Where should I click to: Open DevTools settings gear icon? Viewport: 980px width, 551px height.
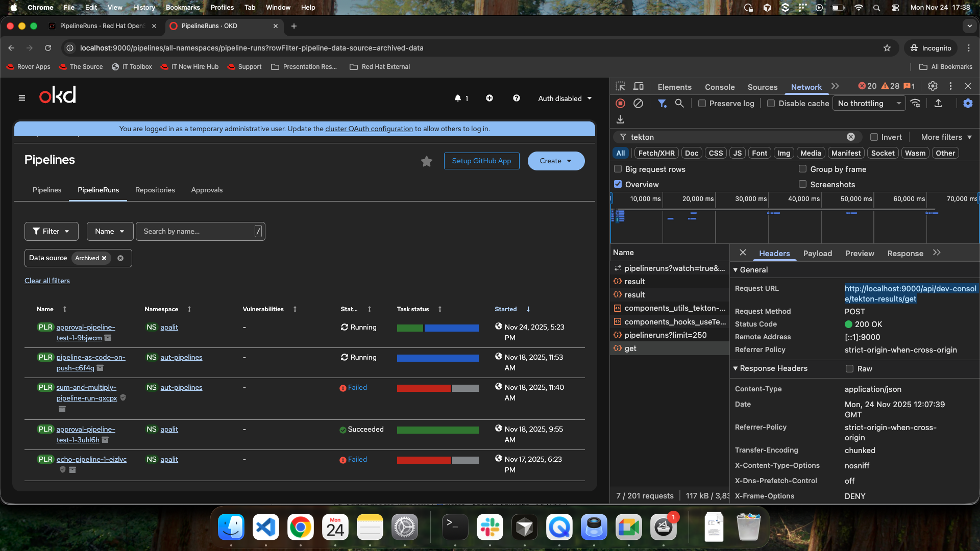pos(933,86)
